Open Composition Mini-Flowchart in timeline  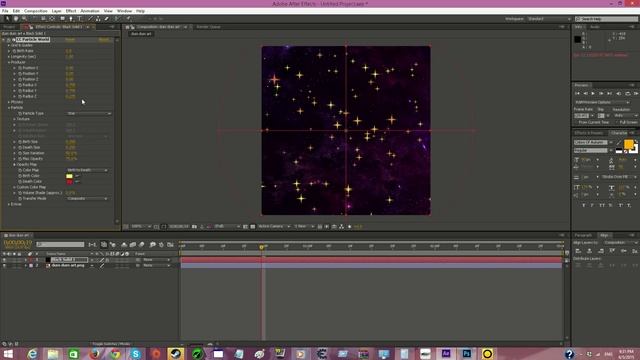point(93,244)
